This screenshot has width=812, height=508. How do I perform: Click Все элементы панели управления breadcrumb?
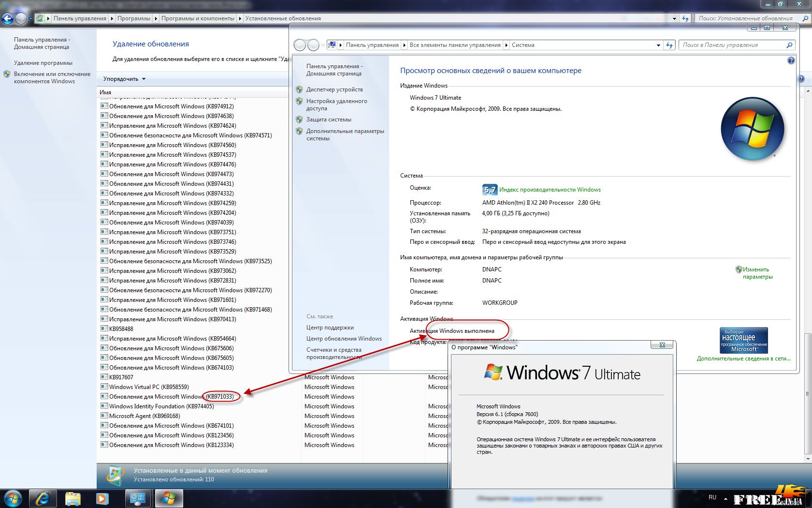[x=455, y=45]
